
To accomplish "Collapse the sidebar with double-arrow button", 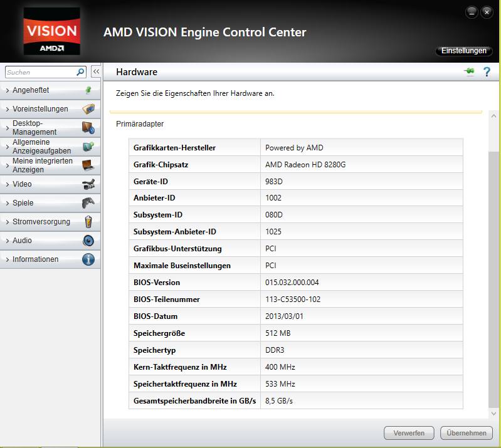I will tap(96, 72).
